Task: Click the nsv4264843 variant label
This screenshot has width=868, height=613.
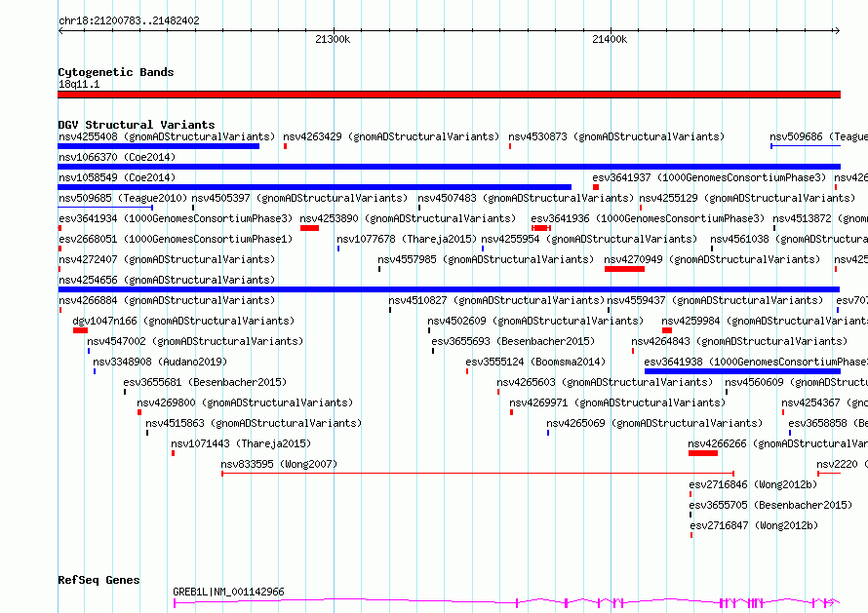Action: point(739,341)
